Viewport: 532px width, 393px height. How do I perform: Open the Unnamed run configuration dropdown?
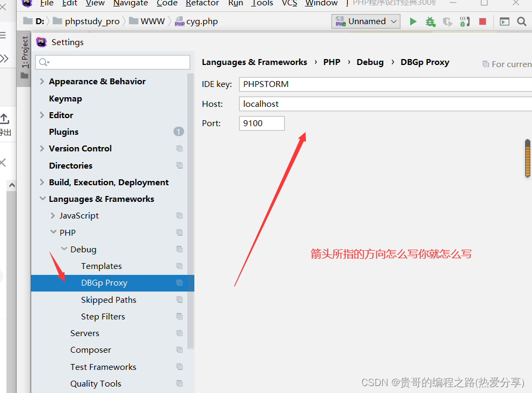[x=367, y=21]
